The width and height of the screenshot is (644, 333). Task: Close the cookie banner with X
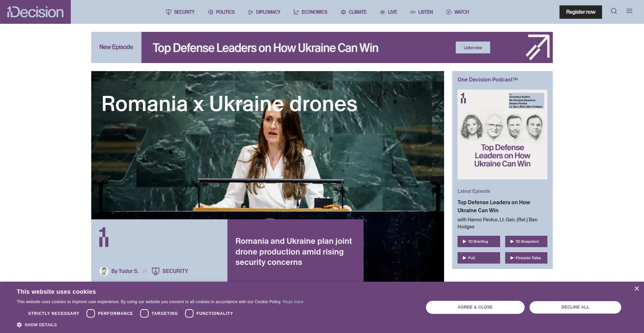coord(636,288)
